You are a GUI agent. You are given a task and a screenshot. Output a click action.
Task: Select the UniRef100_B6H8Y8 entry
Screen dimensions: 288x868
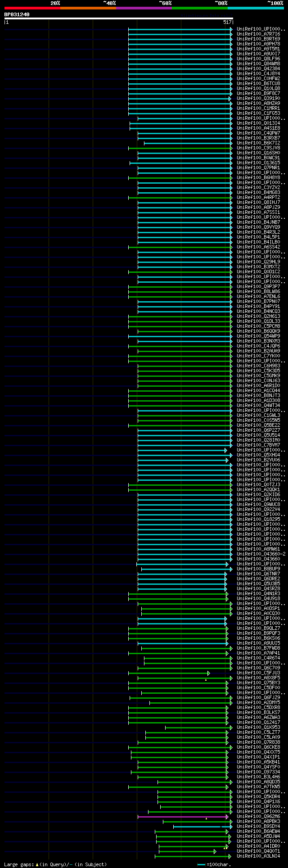(x=258, y=178)
